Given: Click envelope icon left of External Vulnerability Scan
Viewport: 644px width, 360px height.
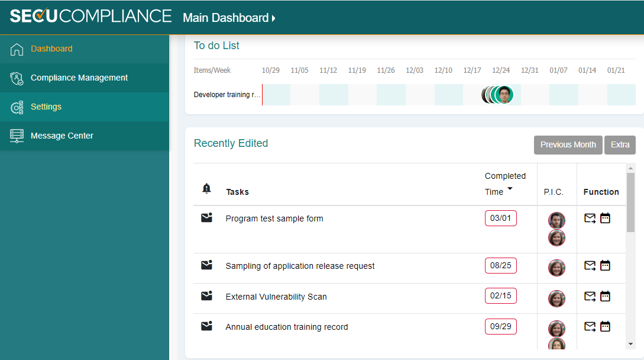Looking at the screenshot, I should click(206, 295).
